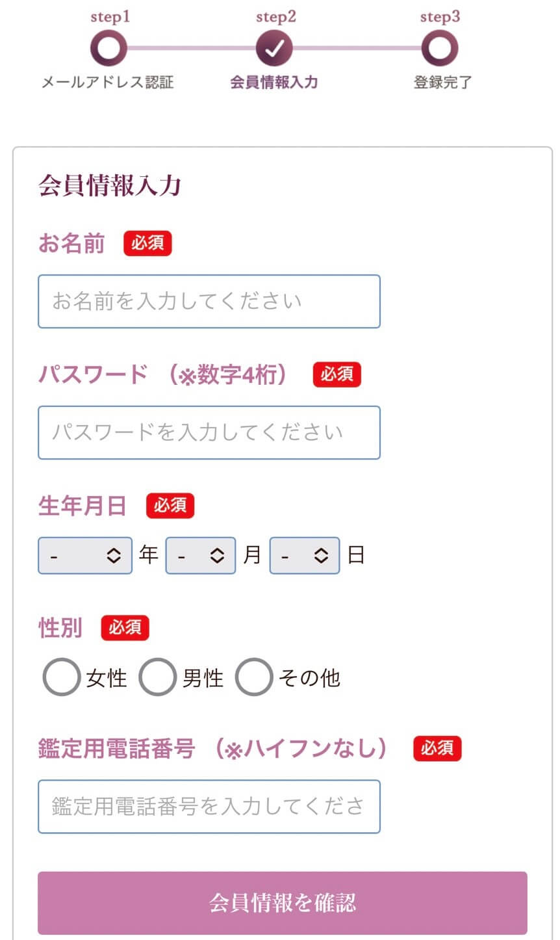Click the 登録完了 step label
Viewport: 560px width, 940px height.
point(442,83)
